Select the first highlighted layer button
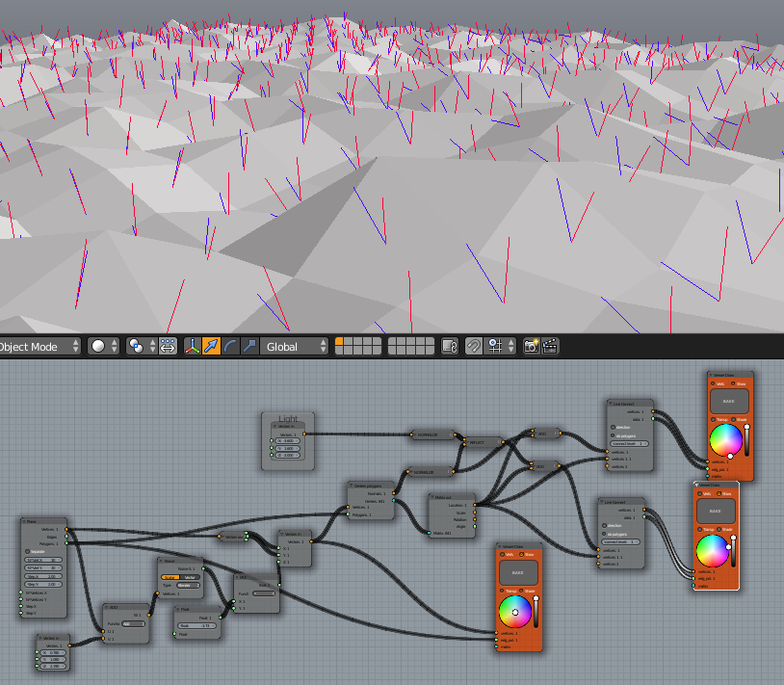784x685 pixels. point(339,342)
